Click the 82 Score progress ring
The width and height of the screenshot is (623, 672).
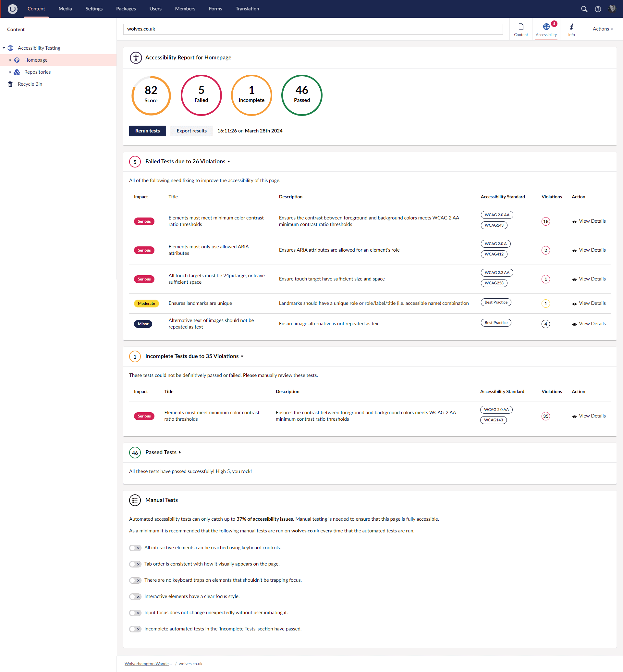[x=151, y=95]
